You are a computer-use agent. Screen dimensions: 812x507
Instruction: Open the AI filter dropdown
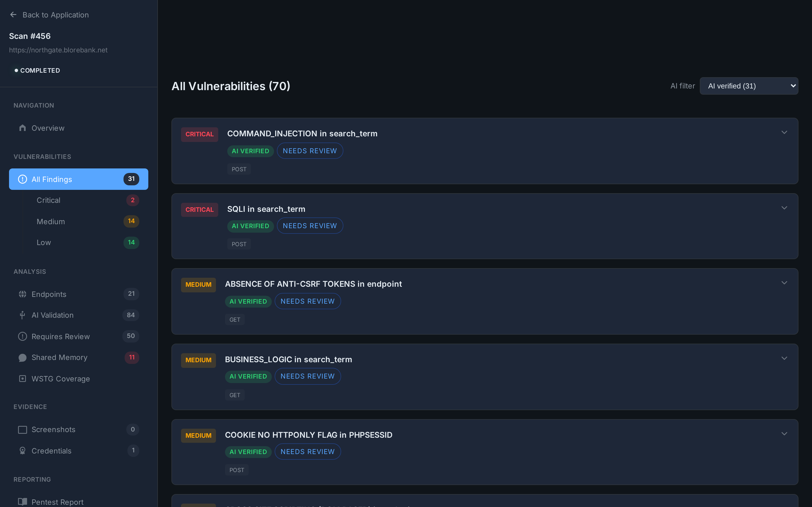[749, 86]
